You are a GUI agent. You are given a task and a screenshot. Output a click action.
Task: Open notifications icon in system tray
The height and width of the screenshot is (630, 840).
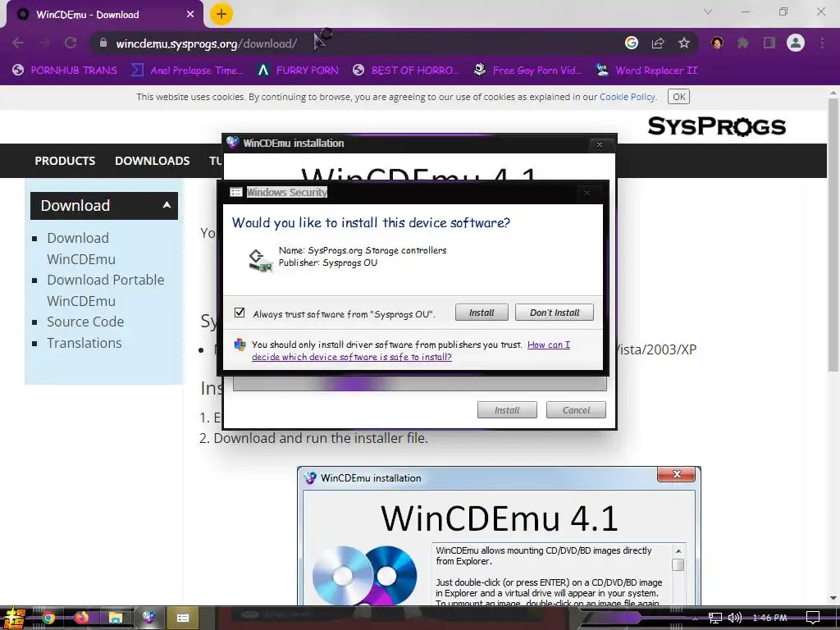point(813,618)
